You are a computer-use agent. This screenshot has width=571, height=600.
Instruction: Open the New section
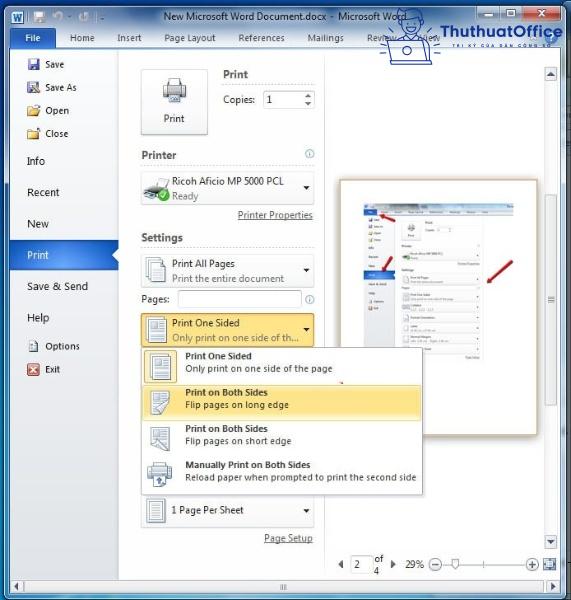64,224
